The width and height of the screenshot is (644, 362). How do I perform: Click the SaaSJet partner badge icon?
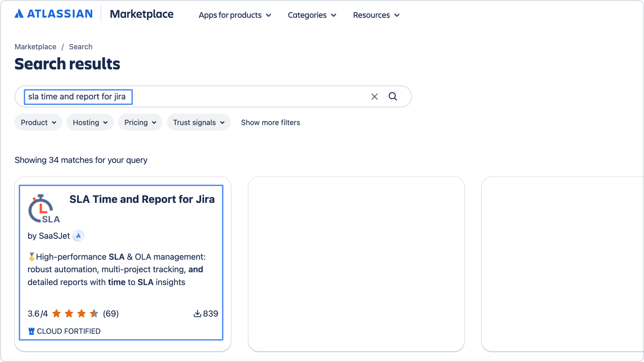[78, 236]
